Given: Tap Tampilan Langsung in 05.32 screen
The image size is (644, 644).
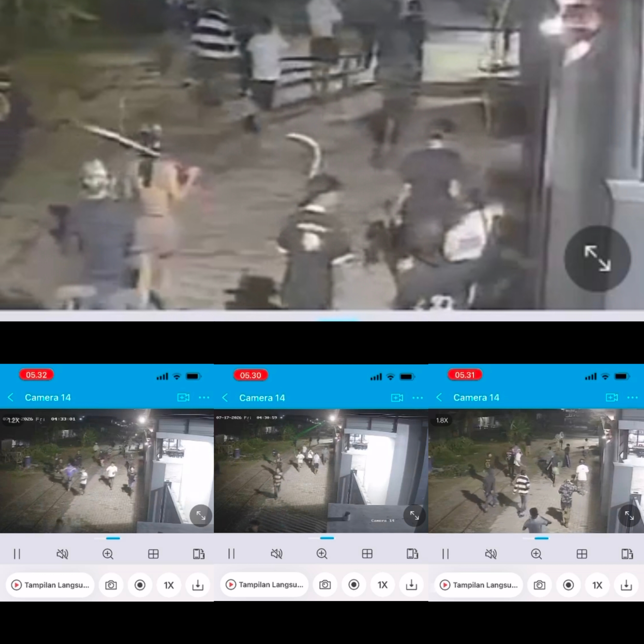Looking at the screenshot, I should coord(50,585).
